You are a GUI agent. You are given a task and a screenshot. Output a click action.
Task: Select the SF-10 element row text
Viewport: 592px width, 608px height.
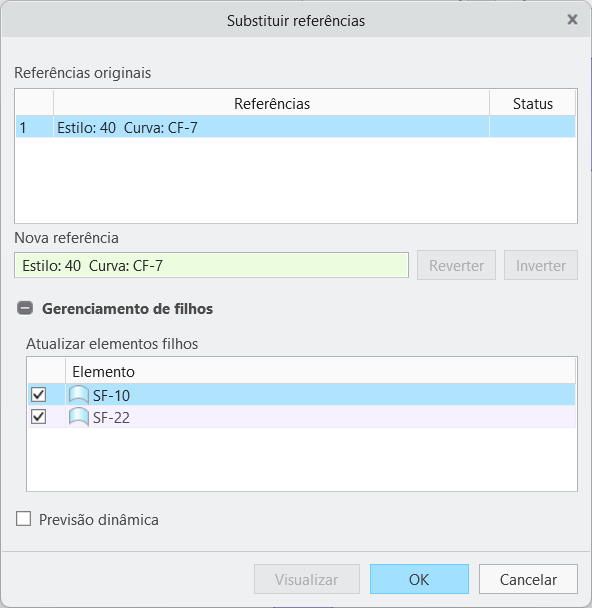111,396
